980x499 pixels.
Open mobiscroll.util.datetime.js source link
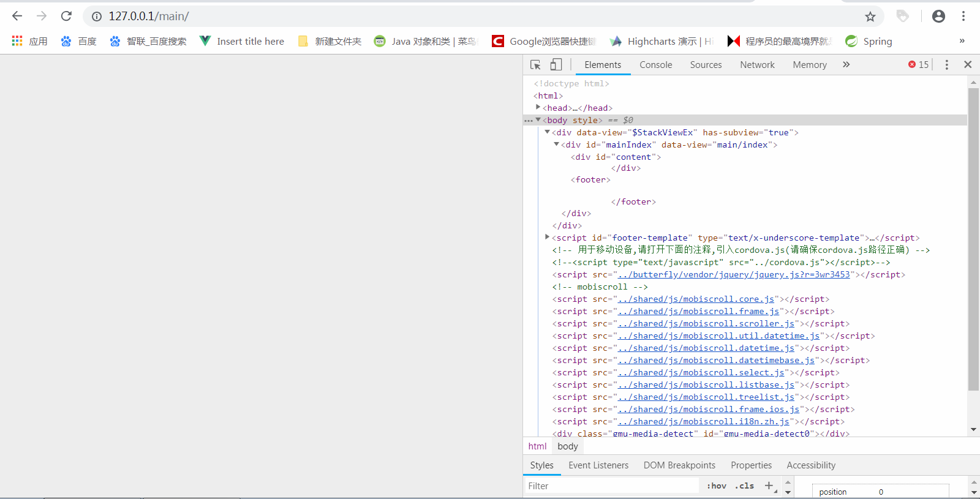pos(718,336)
